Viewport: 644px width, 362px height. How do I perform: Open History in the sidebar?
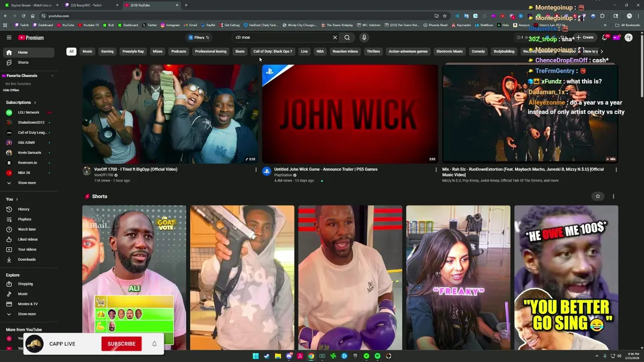coord(29,209)
